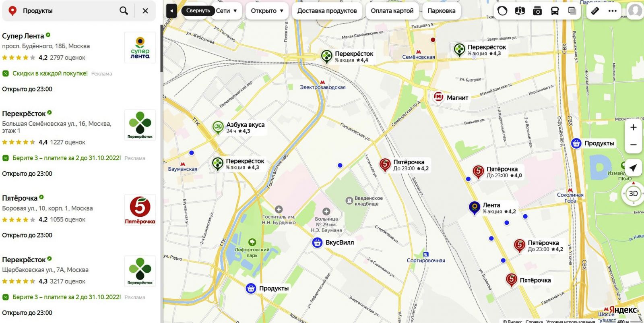This screenshot has height=323, width=644.
Task: Expand the Открыто filter dropdown
Action: (267, 11)
